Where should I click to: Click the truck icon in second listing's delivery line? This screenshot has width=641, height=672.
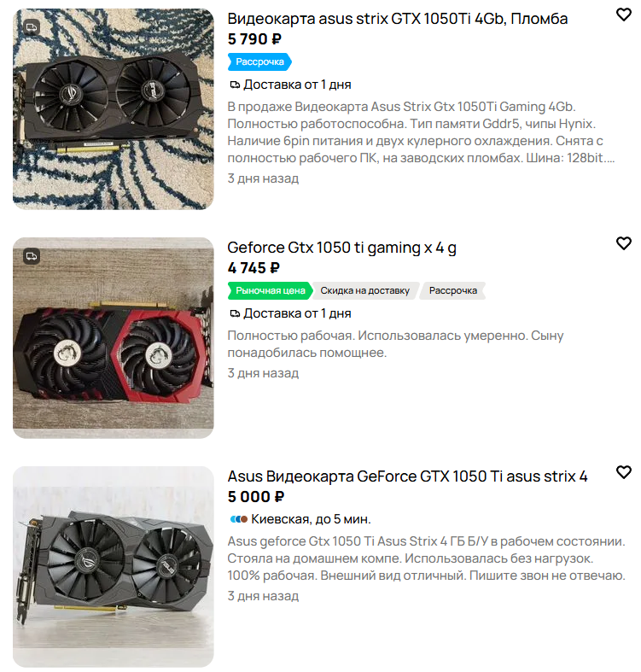pos(235,313)
